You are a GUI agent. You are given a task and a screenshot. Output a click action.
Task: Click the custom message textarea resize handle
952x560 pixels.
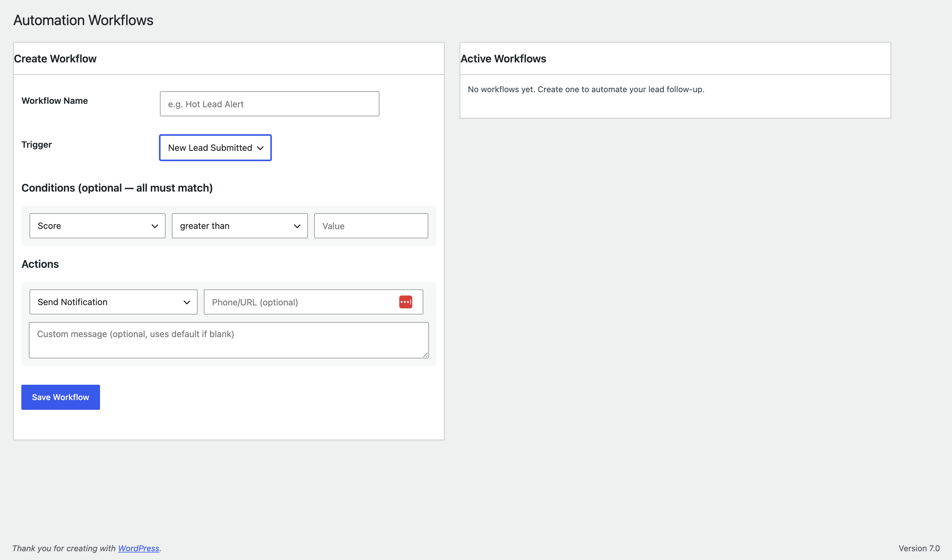coord(426,355)
